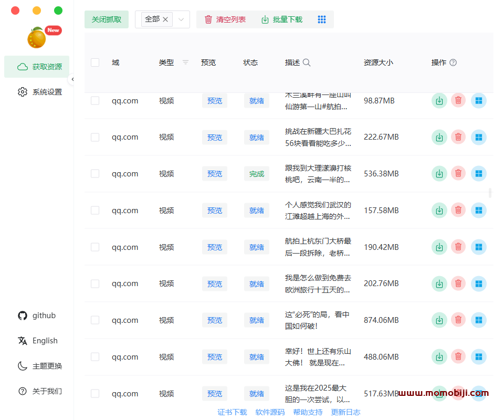
Task: Collapse the sidebar using the chevron arrow
Action: click(73, 79)
